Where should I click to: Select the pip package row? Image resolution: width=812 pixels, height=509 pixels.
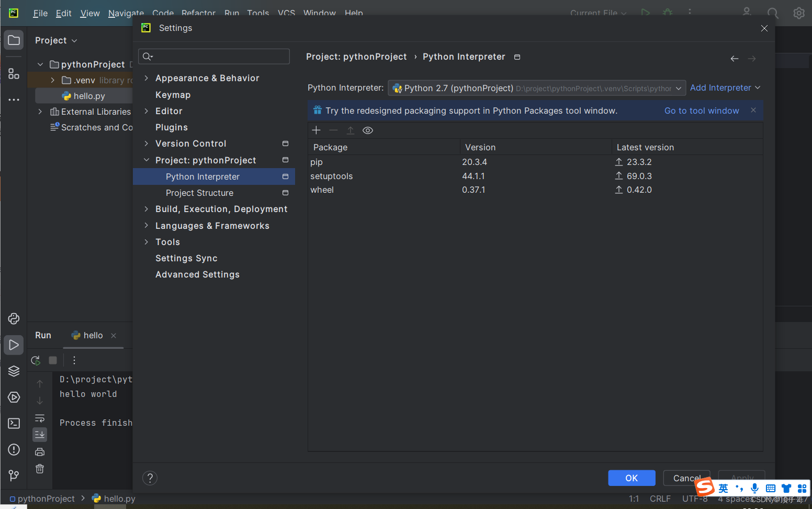(535, 162)
